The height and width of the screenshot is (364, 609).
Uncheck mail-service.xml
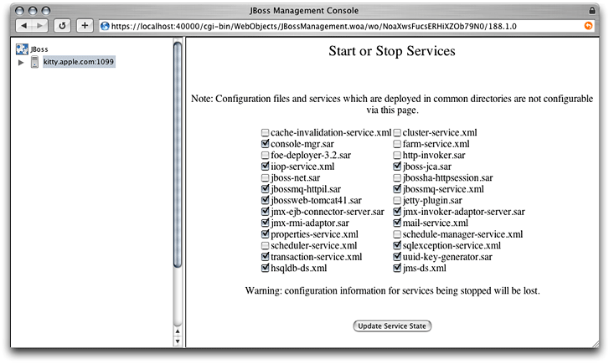point(397,223)
